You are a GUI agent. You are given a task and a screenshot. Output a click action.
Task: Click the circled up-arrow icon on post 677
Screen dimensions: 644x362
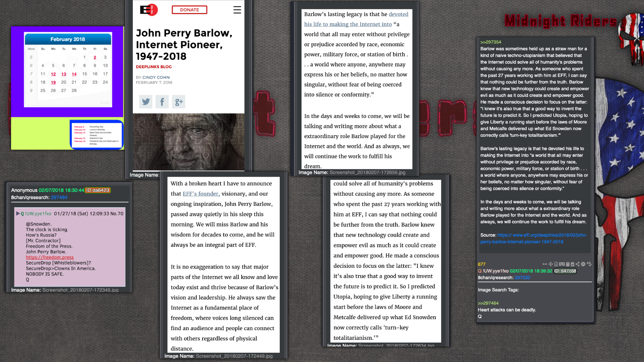point(583,264)
